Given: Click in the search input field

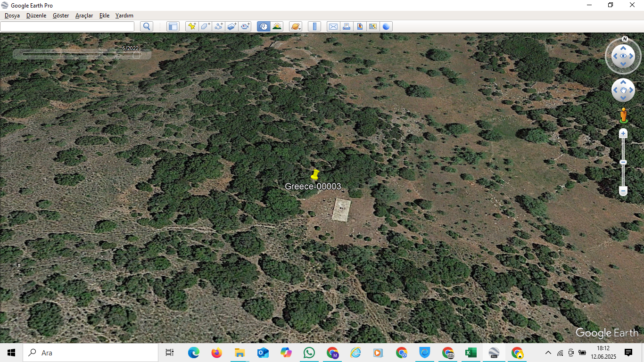Looking at the screenshot, I should 67,26.
